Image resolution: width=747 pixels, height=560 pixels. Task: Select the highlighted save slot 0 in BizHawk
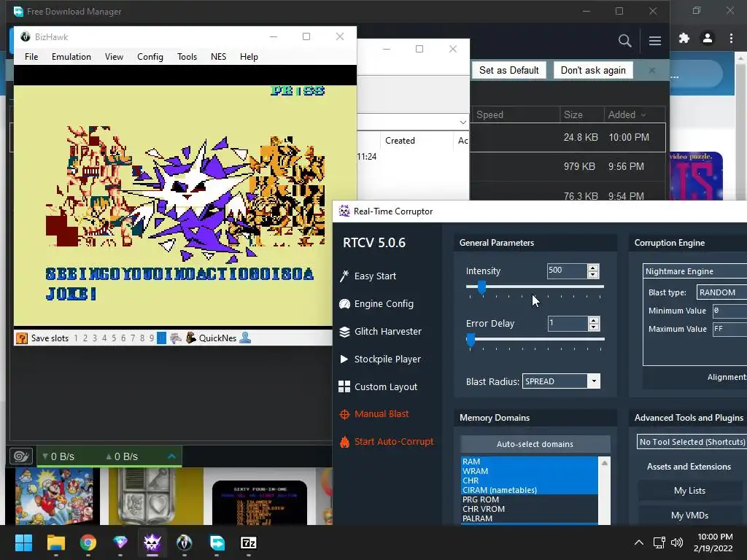coord(161,338)
